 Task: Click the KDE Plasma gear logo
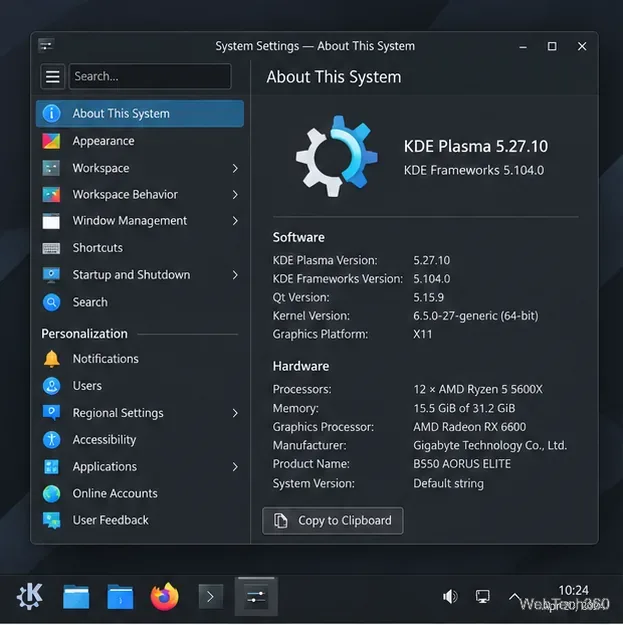pyautogui.click(x=337, y=156)
